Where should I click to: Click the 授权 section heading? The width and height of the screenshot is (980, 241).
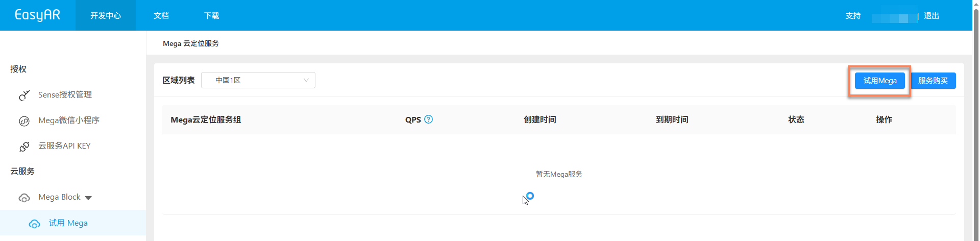coord(18,69)
